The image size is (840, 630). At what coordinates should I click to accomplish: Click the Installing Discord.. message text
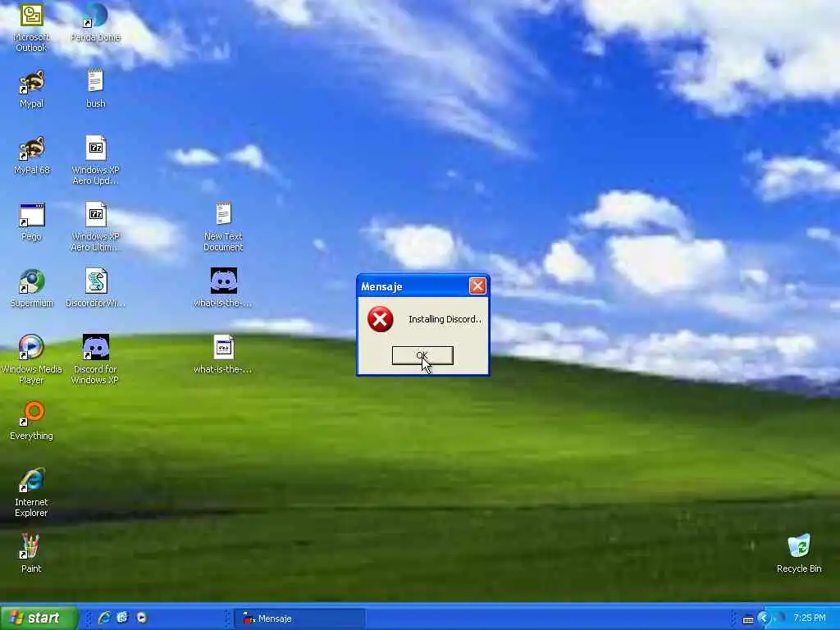tap(445, 319)
